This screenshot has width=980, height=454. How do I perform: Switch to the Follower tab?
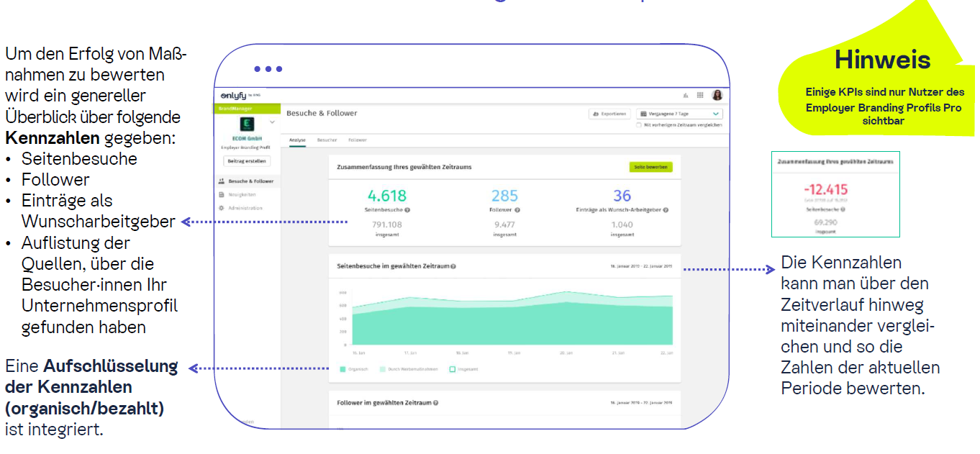[x=357, y=140]
